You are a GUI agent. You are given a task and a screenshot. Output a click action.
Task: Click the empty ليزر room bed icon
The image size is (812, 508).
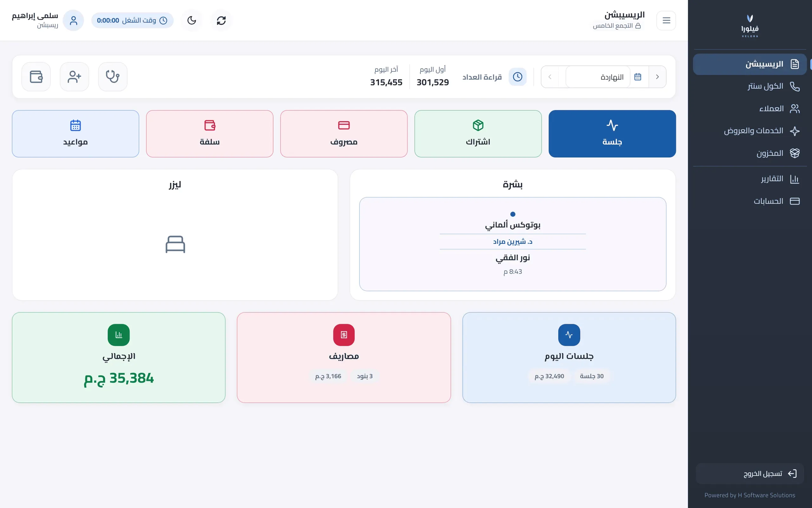pyautogui.click(x=175, y=244)
